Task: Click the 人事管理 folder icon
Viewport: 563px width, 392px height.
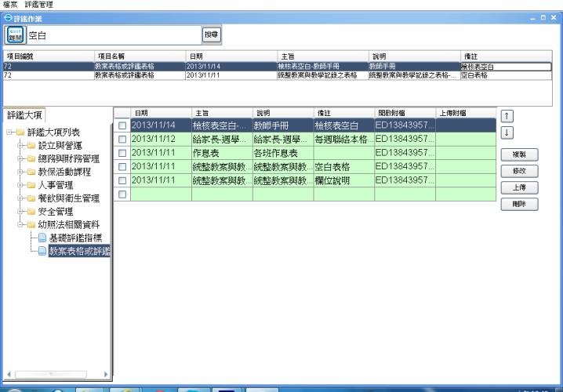Action: (31, 185)
